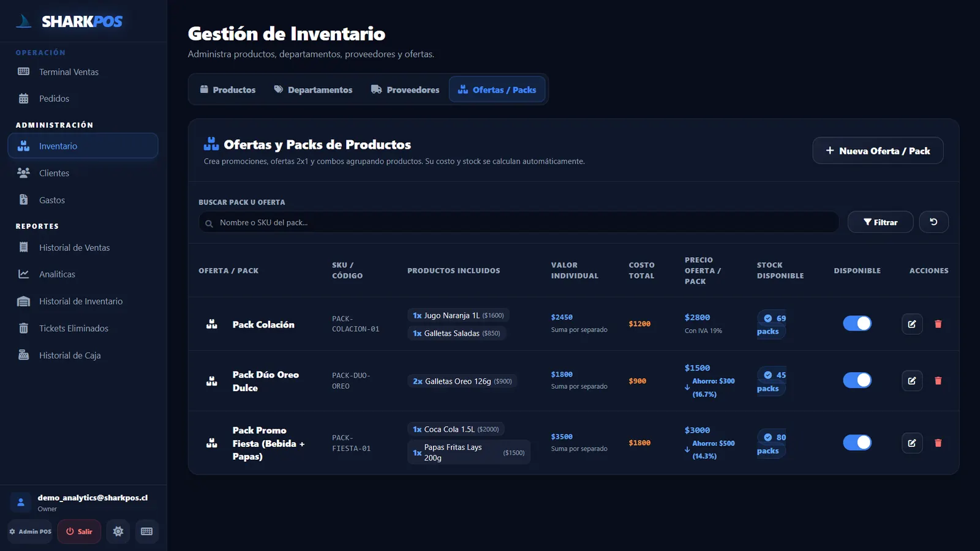Delete the Pack Promo Fiesta offer
Screen dimensions: 980x551
coord(938,443)
